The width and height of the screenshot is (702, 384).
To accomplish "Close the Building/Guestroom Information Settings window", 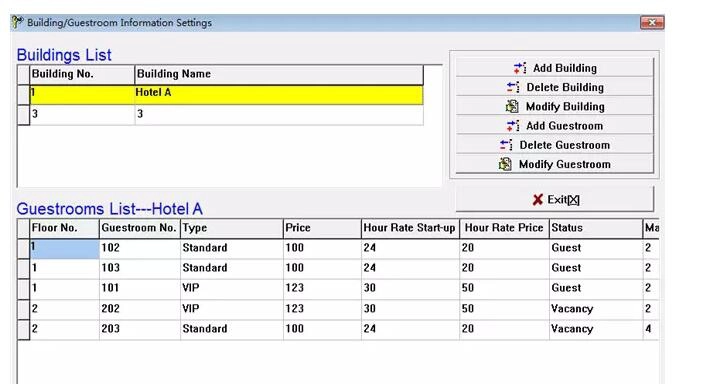I will [652, 22].
